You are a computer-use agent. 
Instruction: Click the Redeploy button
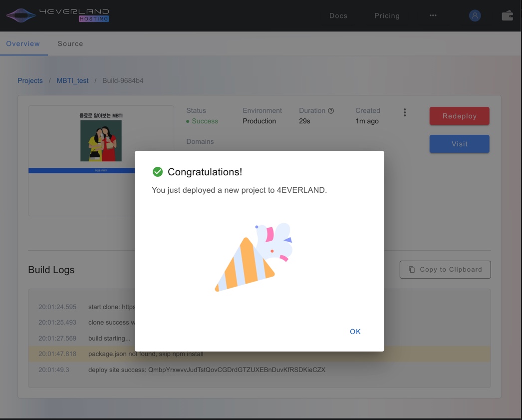(x=460, y=116)
